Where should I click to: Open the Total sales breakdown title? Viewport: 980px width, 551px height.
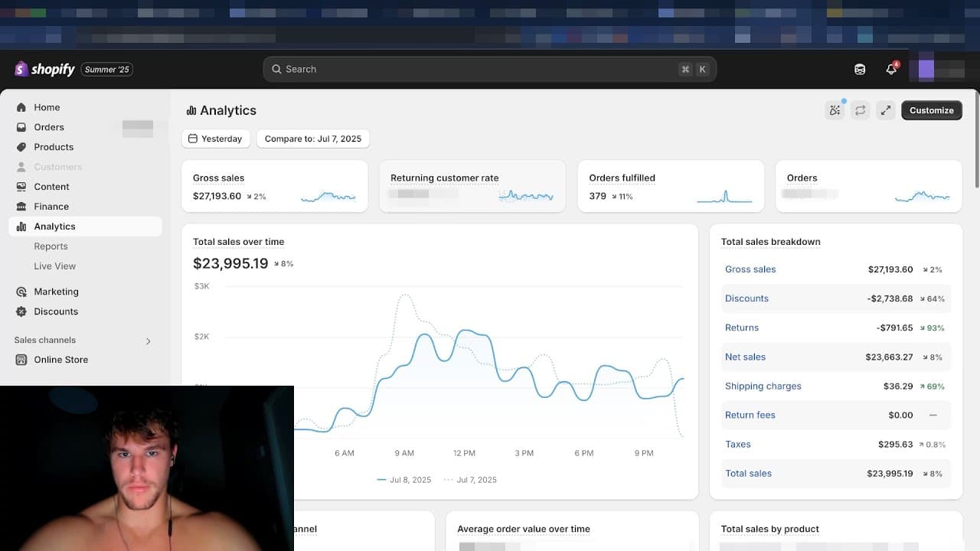click(x=770, y=242)
